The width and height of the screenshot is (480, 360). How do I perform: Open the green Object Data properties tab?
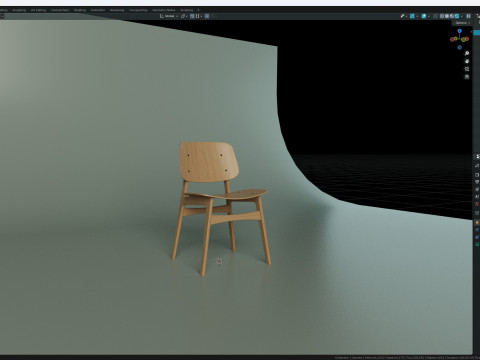(477, 244)
